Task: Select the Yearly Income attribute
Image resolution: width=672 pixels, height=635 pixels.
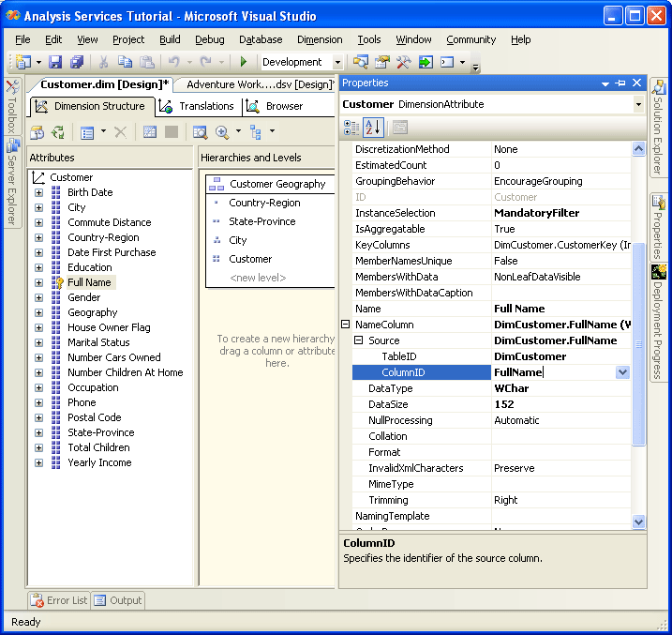Action: 99,462
